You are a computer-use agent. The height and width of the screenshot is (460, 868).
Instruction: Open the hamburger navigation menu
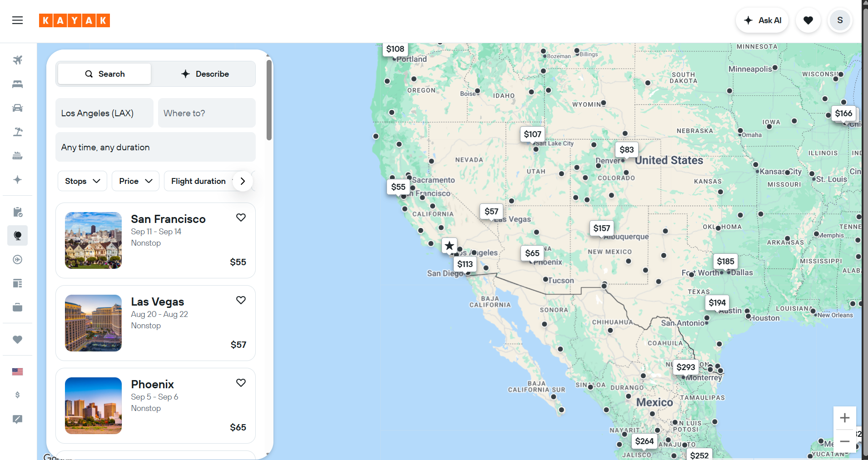(17, 20)
